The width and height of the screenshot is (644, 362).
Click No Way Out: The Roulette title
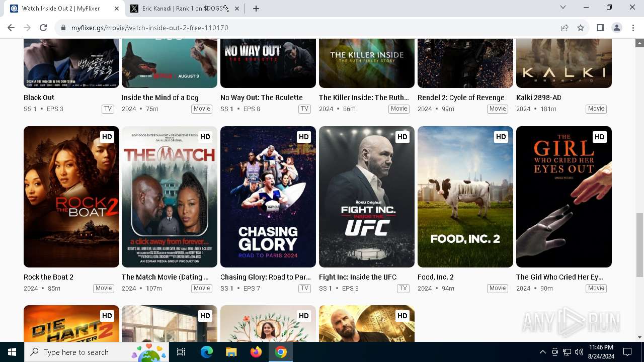coord(262,98)
